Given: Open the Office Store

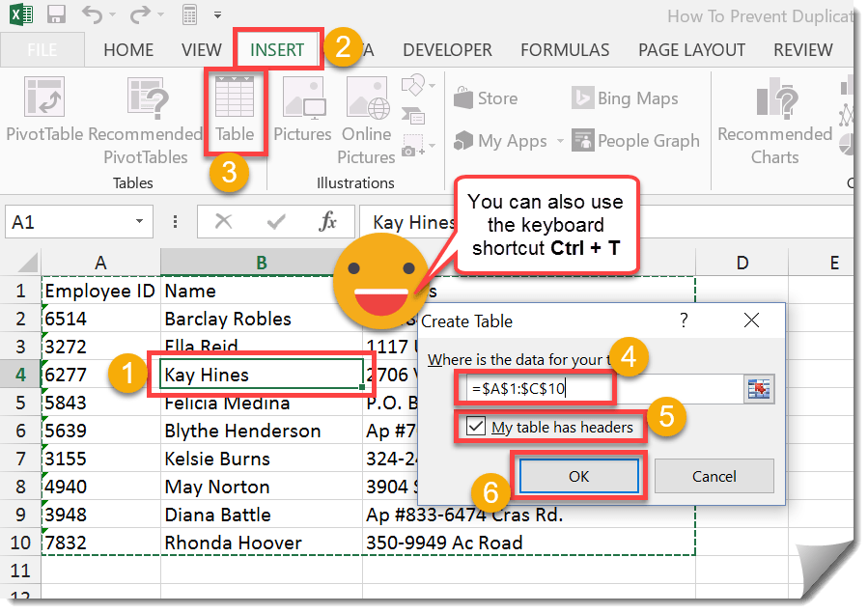Looking at the screenshot, I should (488, 98).
